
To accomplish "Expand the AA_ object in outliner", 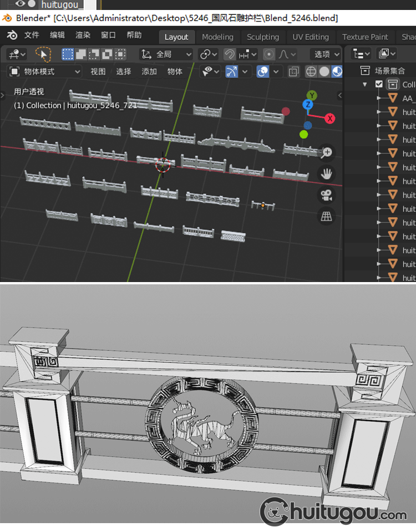I will click(x=379, y=98).
